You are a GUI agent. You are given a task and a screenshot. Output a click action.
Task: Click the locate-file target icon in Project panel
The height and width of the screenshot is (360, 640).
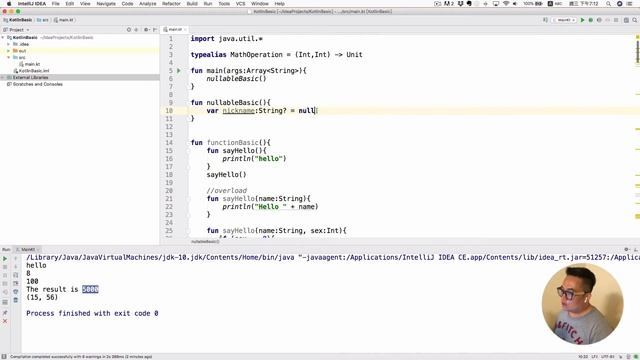pos(129,29)
